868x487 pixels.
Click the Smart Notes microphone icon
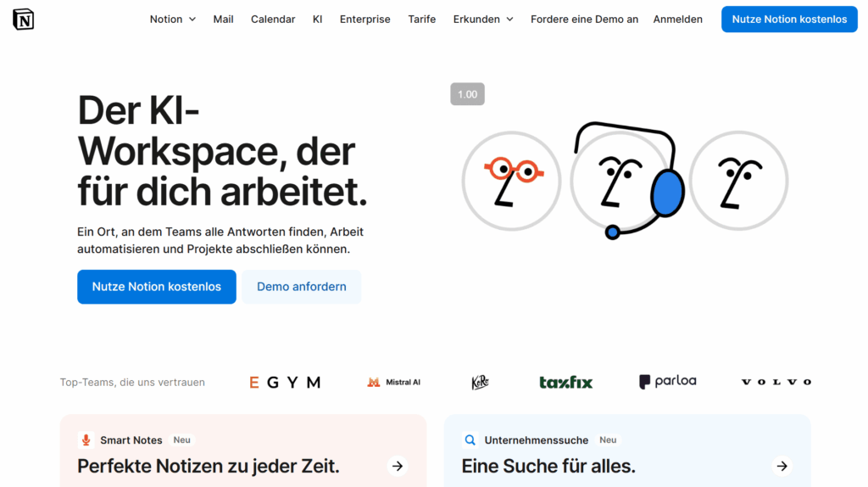click(86, 439)
